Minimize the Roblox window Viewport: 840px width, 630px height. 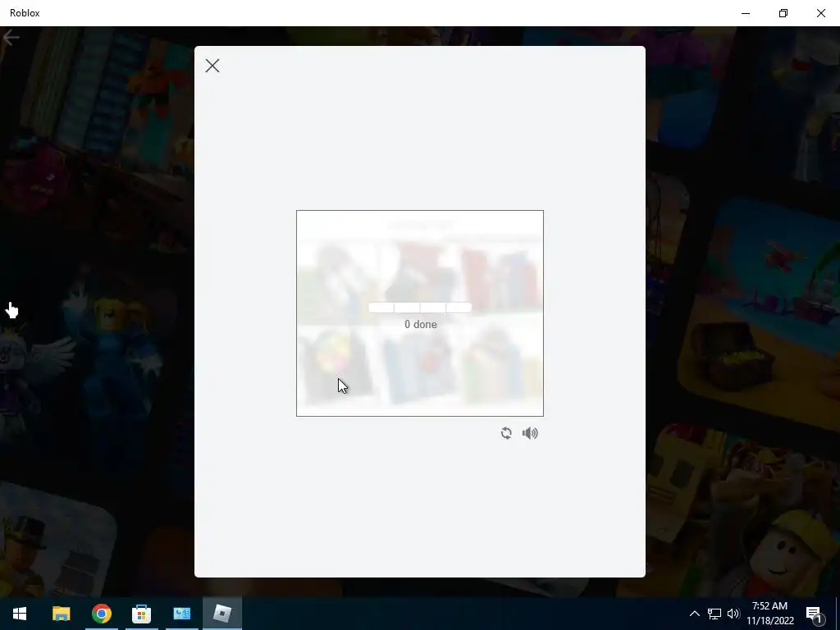pos(746,13)
